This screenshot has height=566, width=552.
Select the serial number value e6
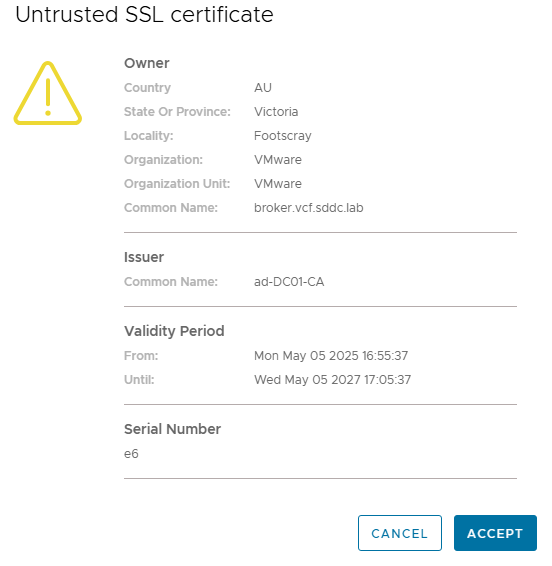tap(131, 454)
